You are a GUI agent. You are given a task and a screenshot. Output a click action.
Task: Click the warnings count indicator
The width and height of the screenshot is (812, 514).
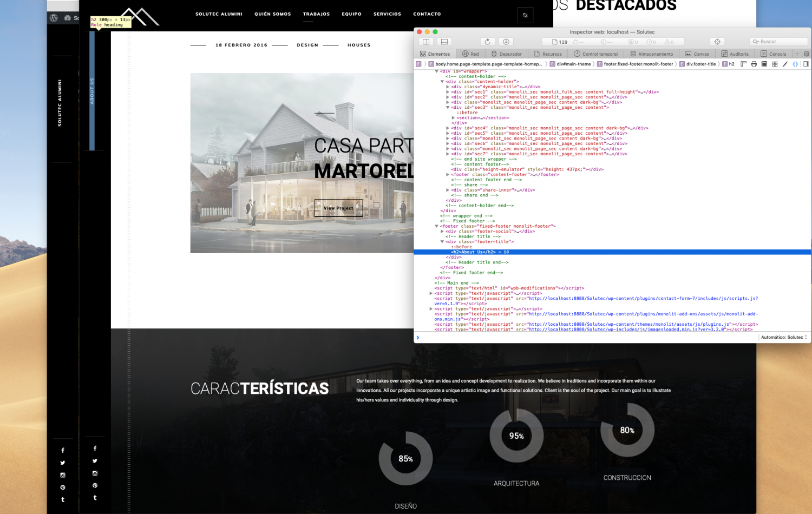point(670,42)
